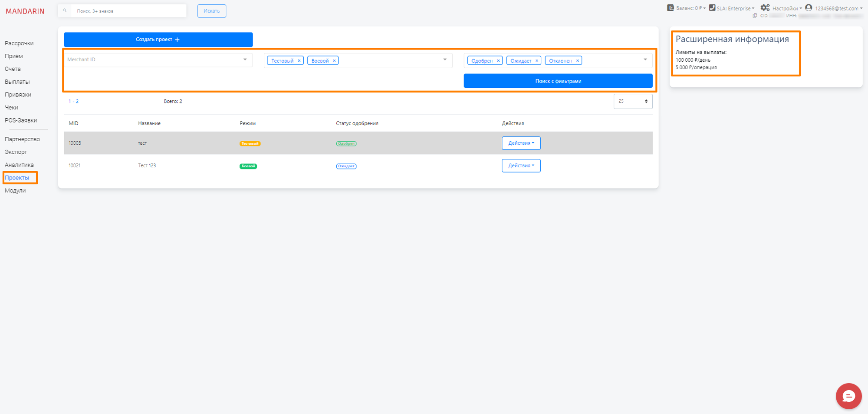Screen dimensions: 868x414
Task: Click the search magnifier icon
Action: pos(65,10)
